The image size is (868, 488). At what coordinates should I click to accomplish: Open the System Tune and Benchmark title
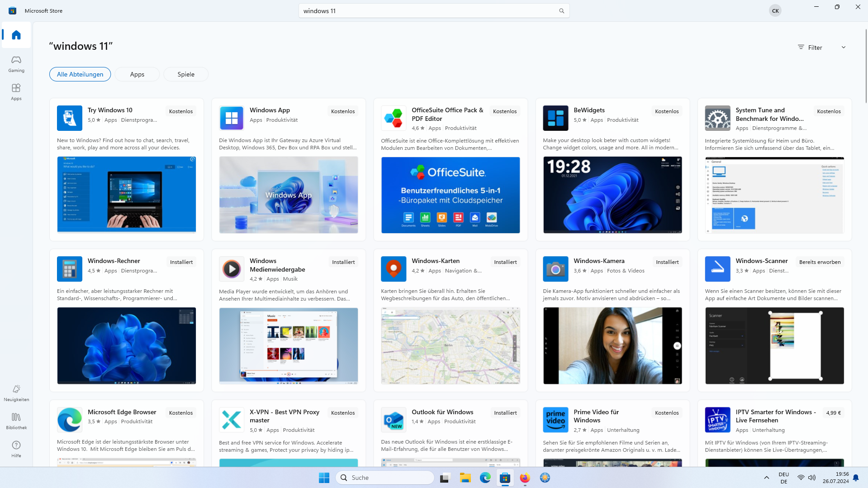(769, 115)
